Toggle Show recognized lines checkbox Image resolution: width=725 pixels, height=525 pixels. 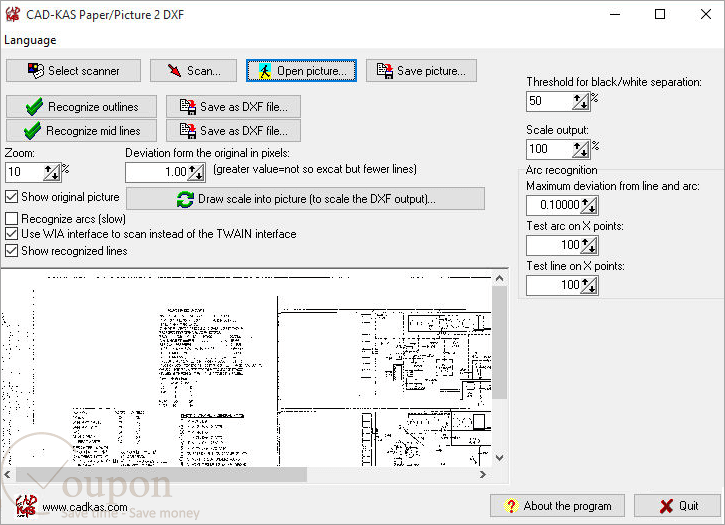coord(12,251)
